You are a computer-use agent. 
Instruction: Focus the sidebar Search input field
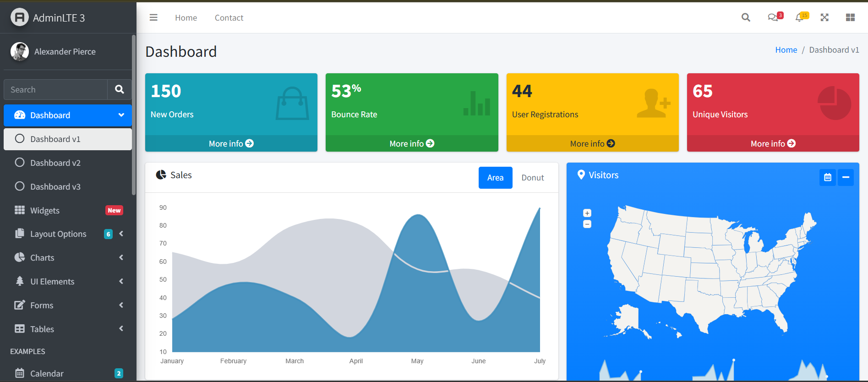(56, 89)
